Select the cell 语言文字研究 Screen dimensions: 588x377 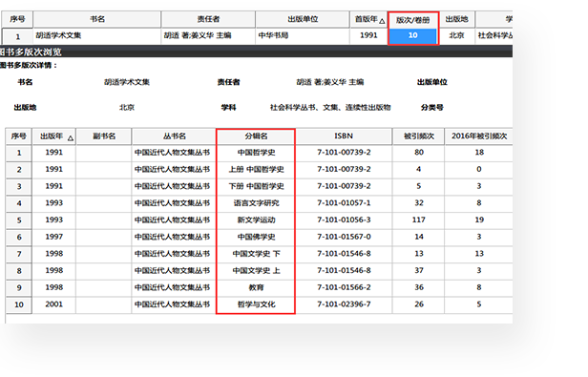pos(256,203)
